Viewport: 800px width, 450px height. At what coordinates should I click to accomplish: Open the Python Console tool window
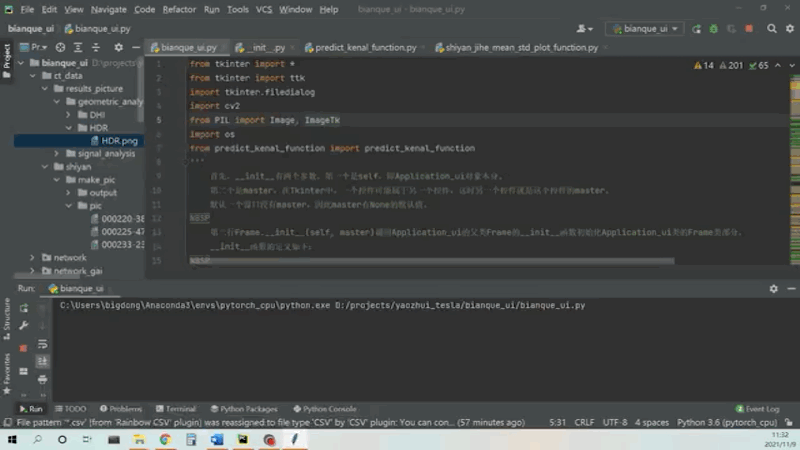point(324,409)
